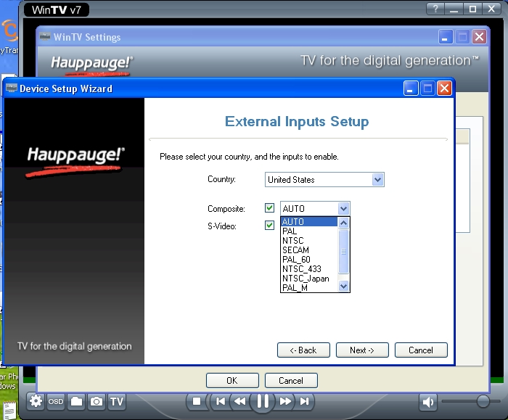Close the WinTV Settings window
This screenshot has height=420, width=508.
479,36
